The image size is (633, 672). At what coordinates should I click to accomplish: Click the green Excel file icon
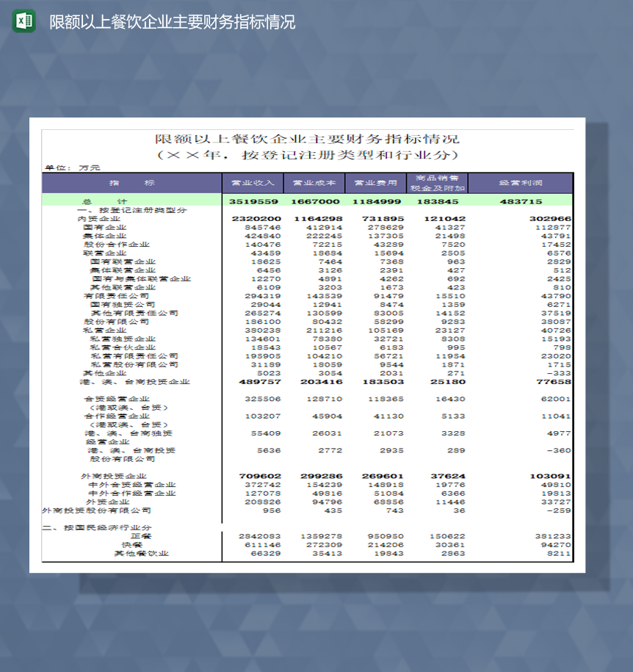[x=23, y=21]
